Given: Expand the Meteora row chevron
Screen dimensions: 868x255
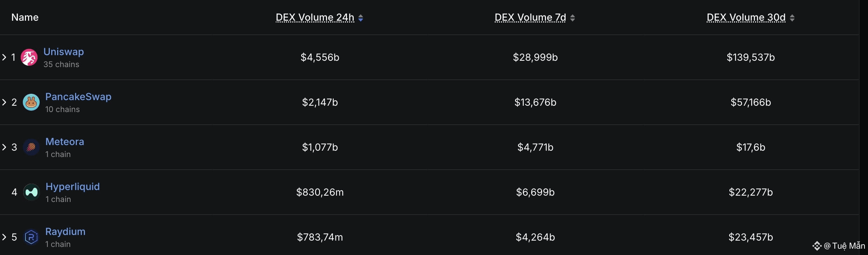Looking at the screenshot, I should [4, 147].
